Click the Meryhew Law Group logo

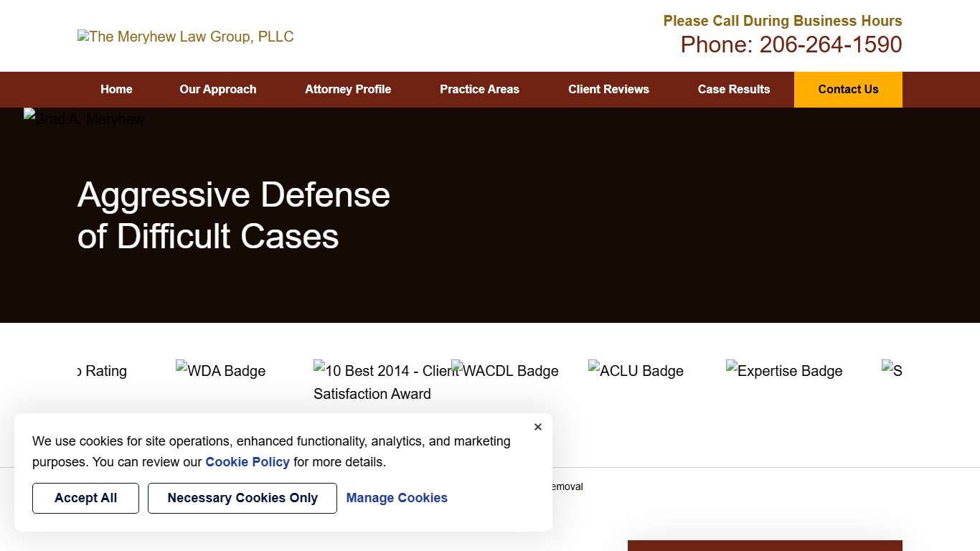click(x=185, y=37)
